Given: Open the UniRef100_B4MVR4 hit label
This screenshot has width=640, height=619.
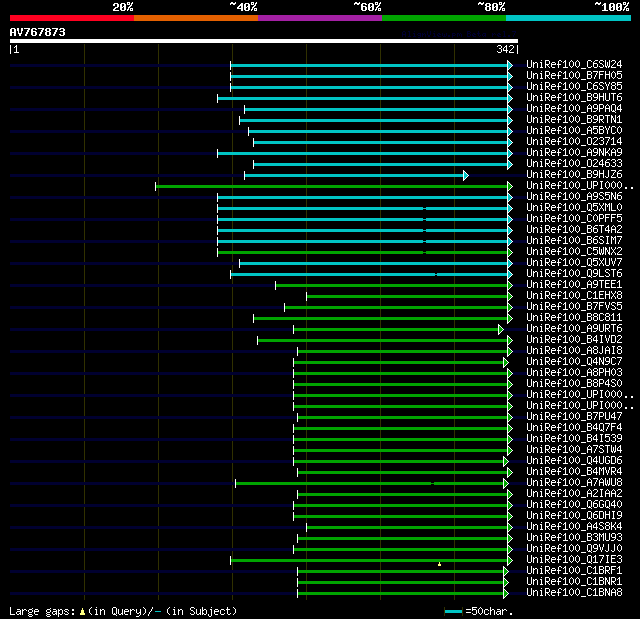Looking at the screenshot, I should pyautogui.click(x=574, y=472).
